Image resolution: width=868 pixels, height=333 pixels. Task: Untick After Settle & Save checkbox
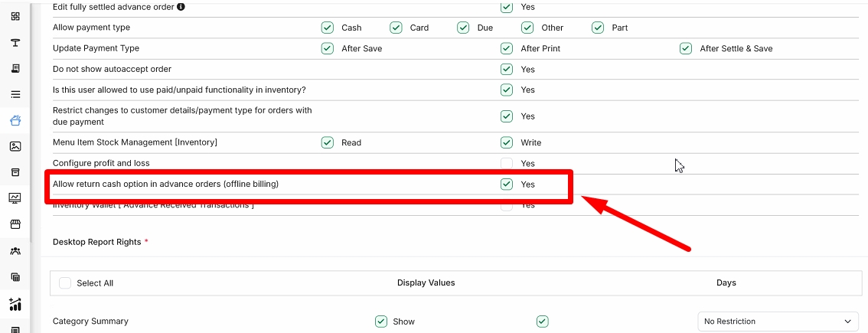point(686,48)
